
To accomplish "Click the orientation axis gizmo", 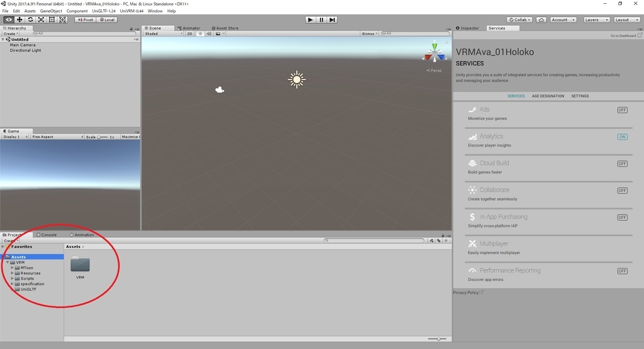I will pos(435,52).
